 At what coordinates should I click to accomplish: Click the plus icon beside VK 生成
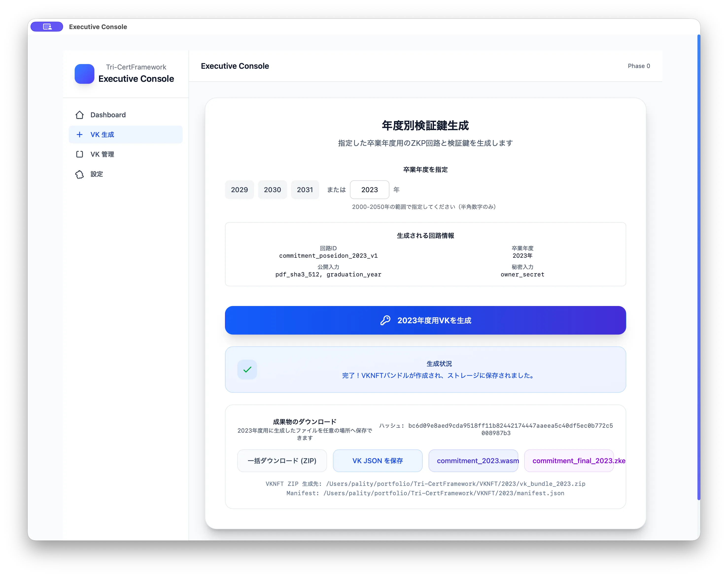79,135
